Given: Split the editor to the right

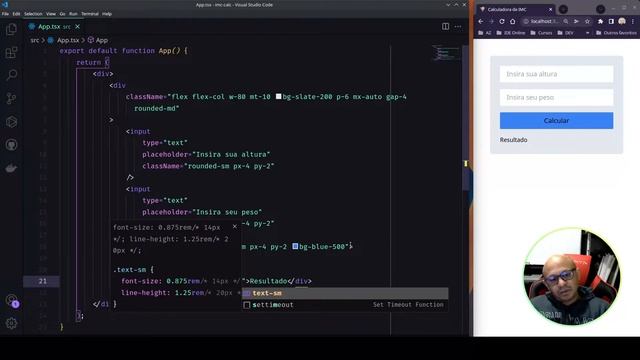Looking at the screenshot, I should 445,27.
